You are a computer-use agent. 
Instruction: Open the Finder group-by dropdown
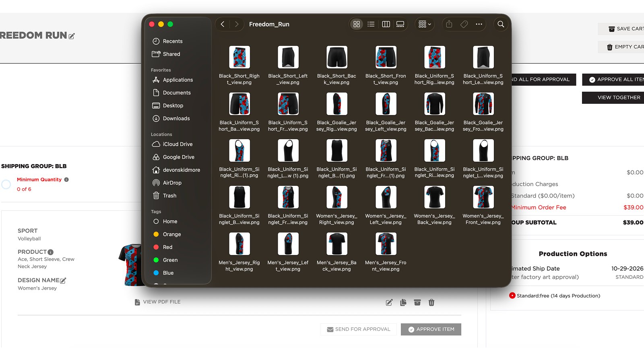425,24
